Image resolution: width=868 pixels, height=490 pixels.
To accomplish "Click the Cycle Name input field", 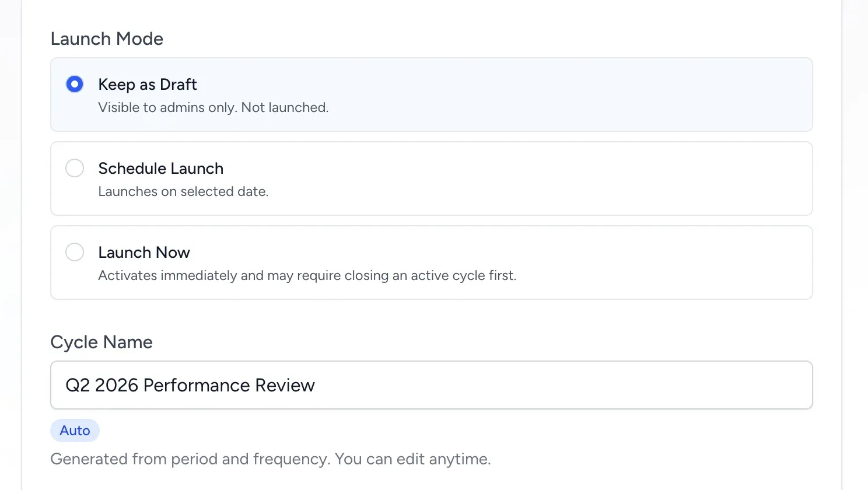I will (x=432, y=385).
